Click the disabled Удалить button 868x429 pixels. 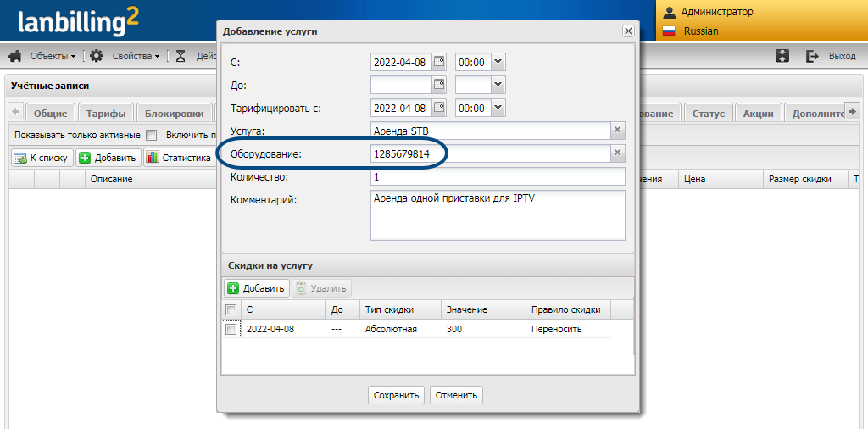[321, 288]
